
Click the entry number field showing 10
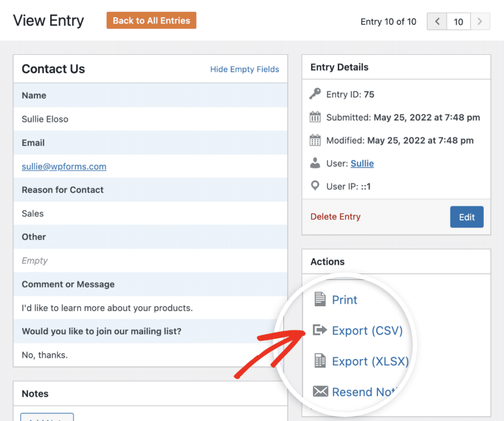458,22
